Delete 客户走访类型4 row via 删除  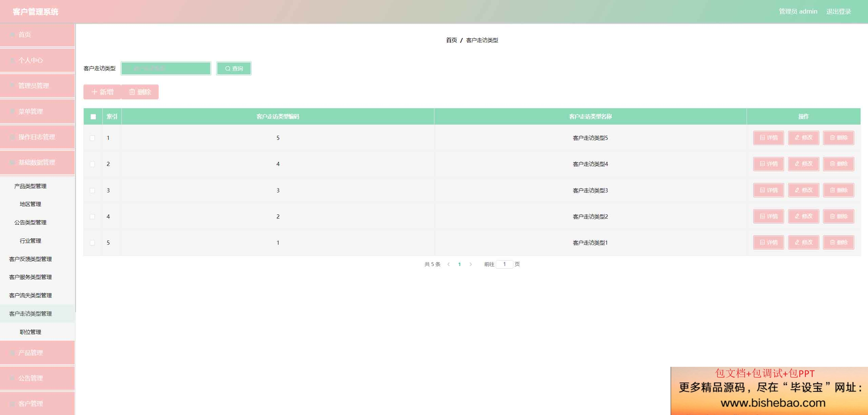click(x=839, y=164)
